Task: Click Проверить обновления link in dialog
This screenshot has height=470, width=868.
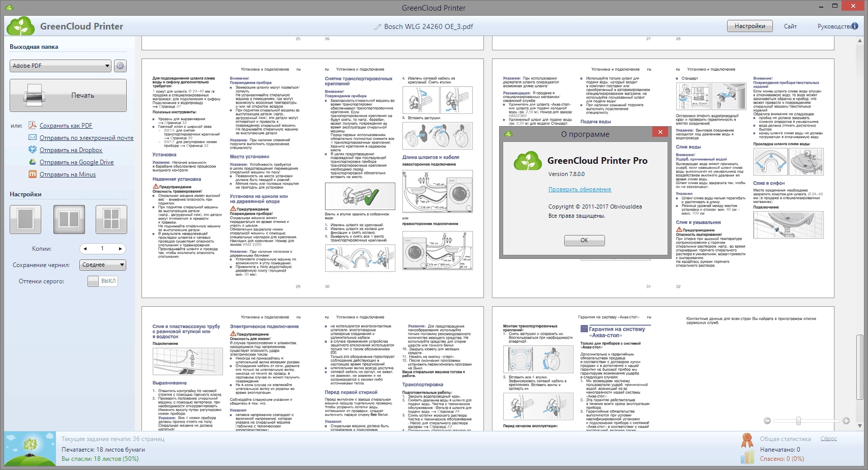Action: coord(580,189)
